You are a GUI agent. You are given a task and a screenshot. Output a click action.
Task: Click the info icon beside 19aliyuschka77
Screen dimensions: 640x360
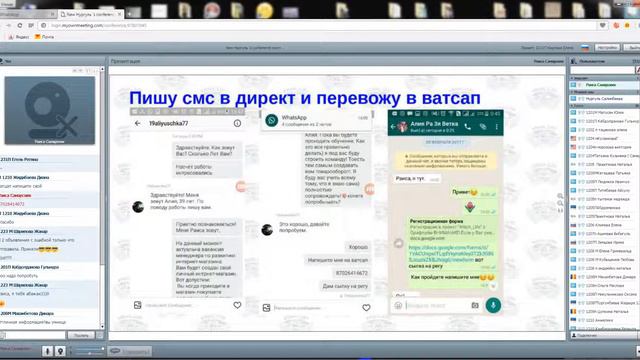click(x=237, y=123)
